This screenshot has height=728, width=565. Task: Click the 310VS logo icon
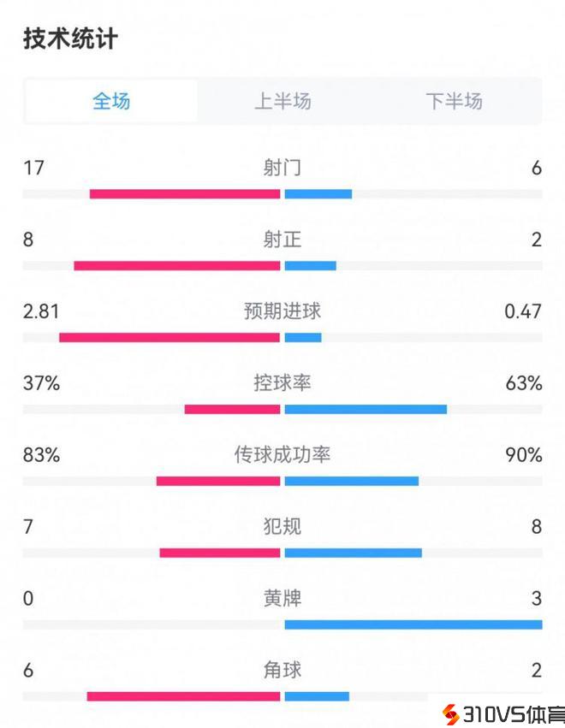450,713
